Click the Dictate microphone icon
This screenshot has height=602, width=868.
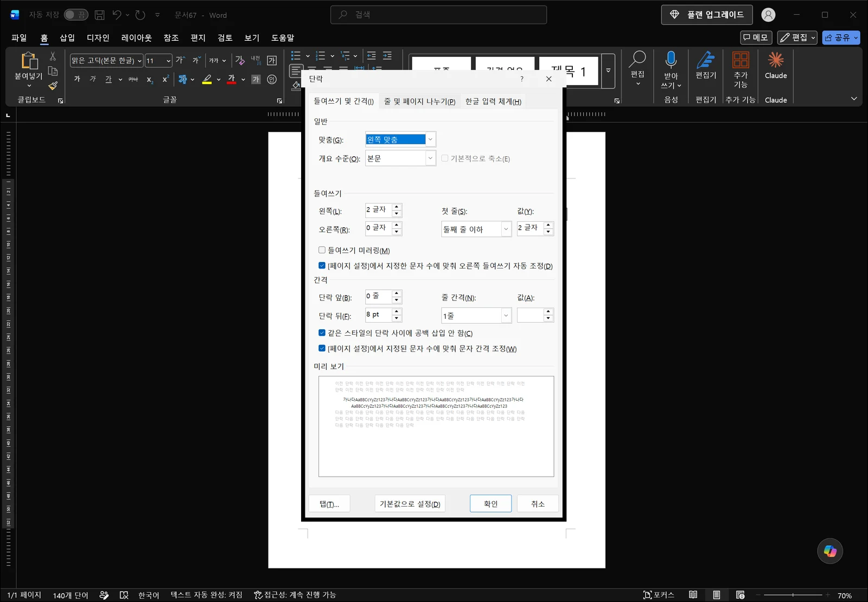tap(671, 59)
